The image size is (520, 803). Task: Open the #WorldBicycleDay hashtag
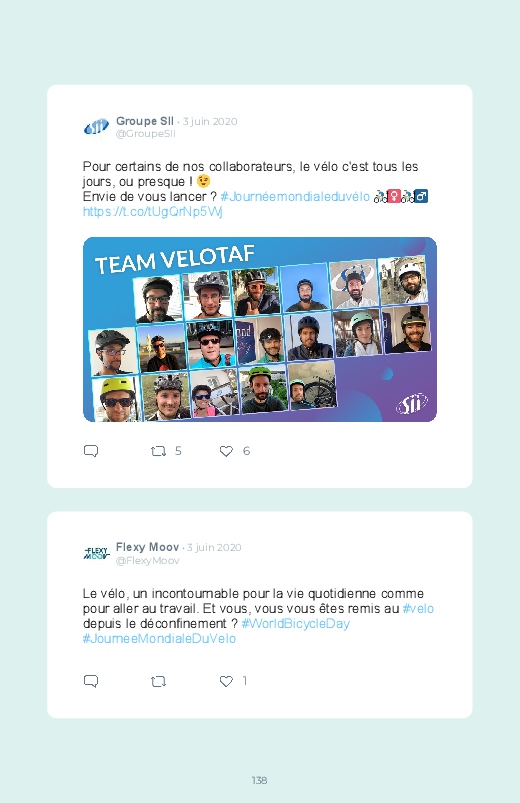pos(296,623)
